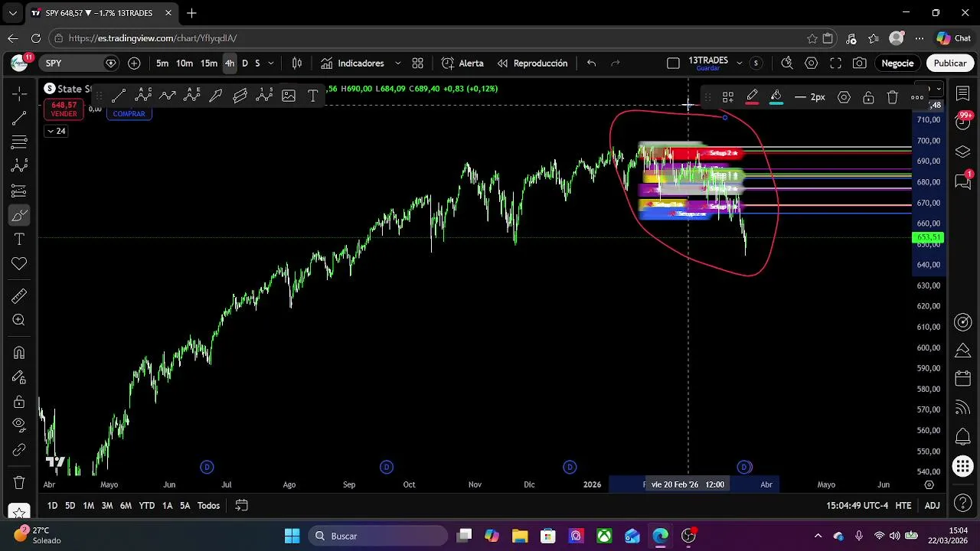Pick the line trend tool in floating favorites bar
Viewport: 980px width, 551px height.
coord(119,96)
